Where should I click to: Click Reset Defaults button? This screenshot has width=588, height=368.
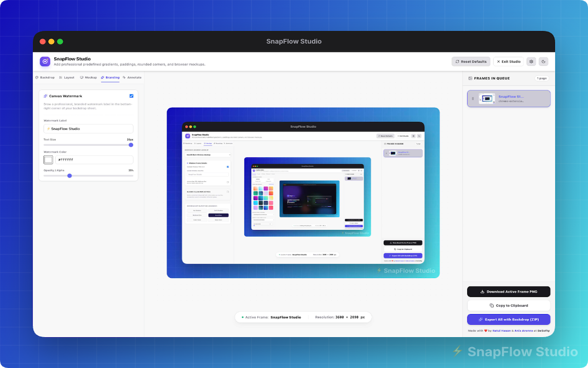pos(471,62)
